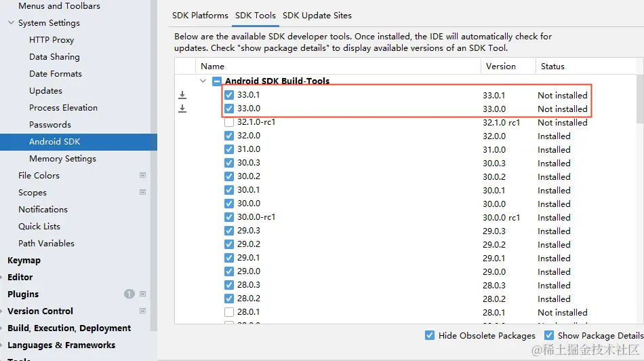Open Scopes settings page

coord(33,193)
